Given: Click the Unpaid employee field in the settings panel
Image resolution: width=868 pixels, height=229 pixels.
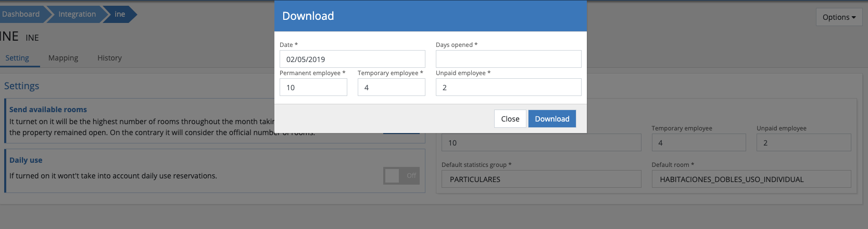Looking at the screenshot, I should click(803, 142).
